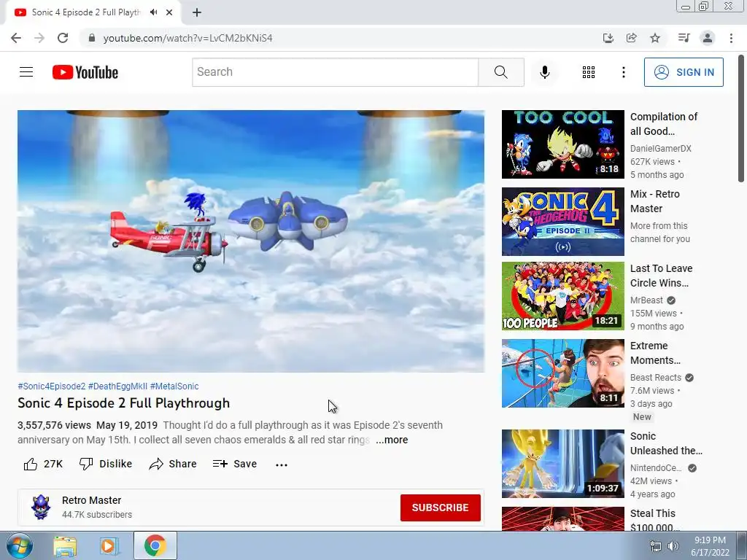The height and width of the screenshot is (560, 747).
Task: Open the Sonic 4 Episode II mix thumbnail
Action: pyautogui.click(x=562, y=222)
